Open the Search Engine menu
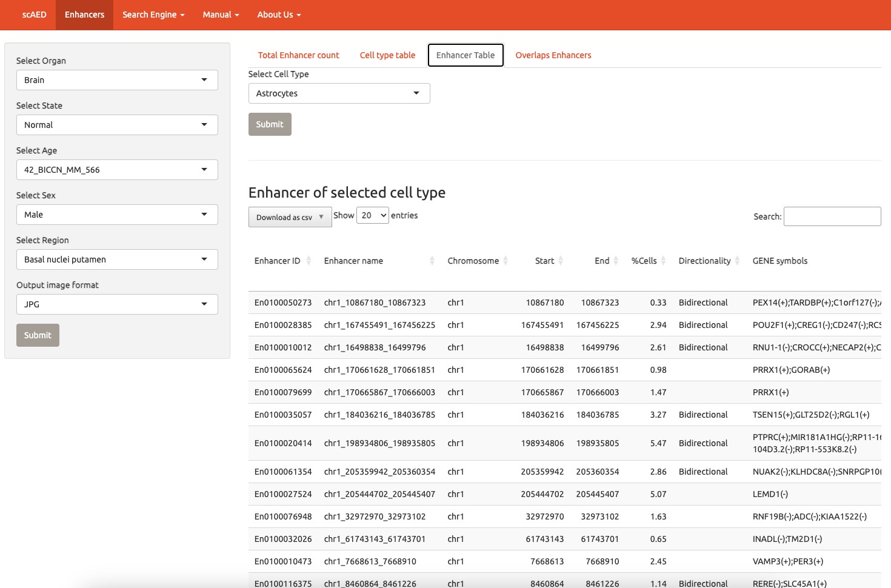891x588 pixels. 153,15
